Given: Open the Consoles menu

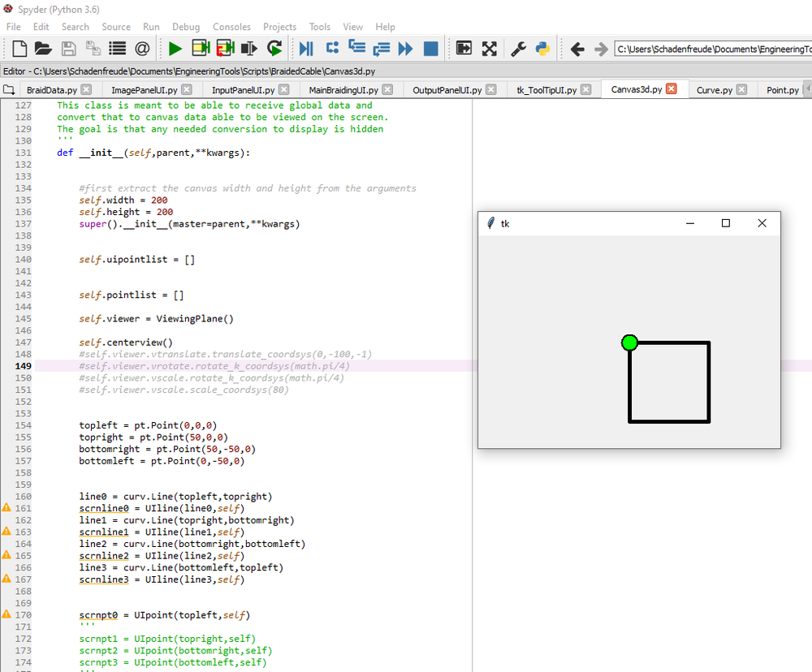Looking at the screenshot, I should (231, 27).
